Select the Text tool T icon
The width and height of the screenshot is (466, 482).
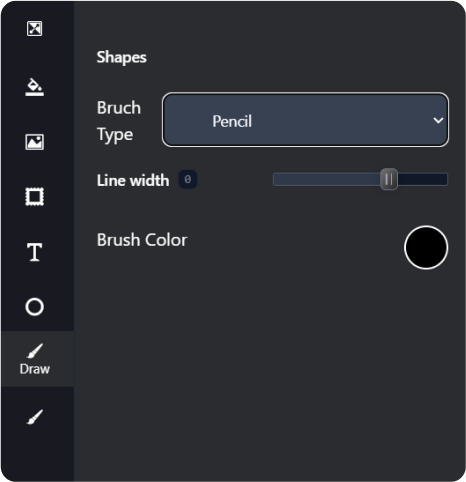click(x=34, y=252)
